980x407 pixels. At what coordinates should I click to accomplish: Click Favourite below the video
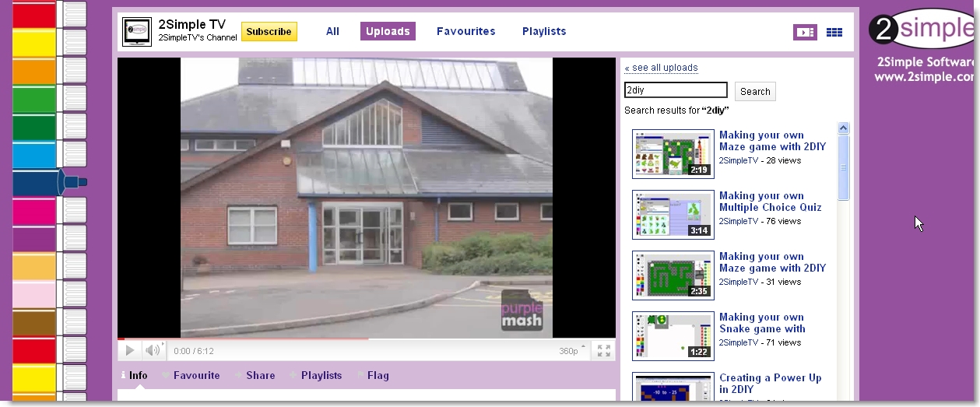pos(191,375)
